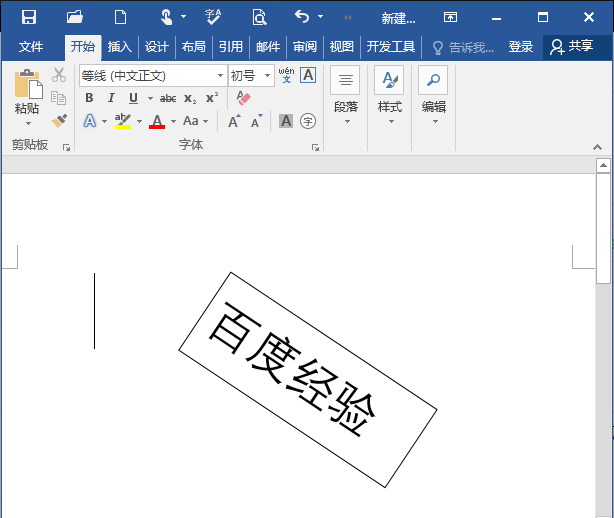The image size is (614, 518).
Task: Click the 登录 sign-in link
Action: coord(521,47)
